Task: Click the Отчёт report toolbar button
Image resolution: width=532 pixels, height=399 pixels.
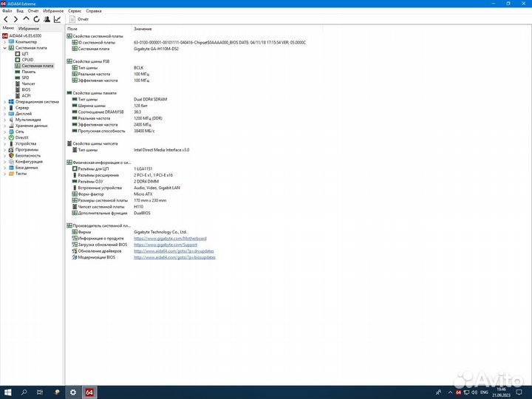Action: [81, 19]
